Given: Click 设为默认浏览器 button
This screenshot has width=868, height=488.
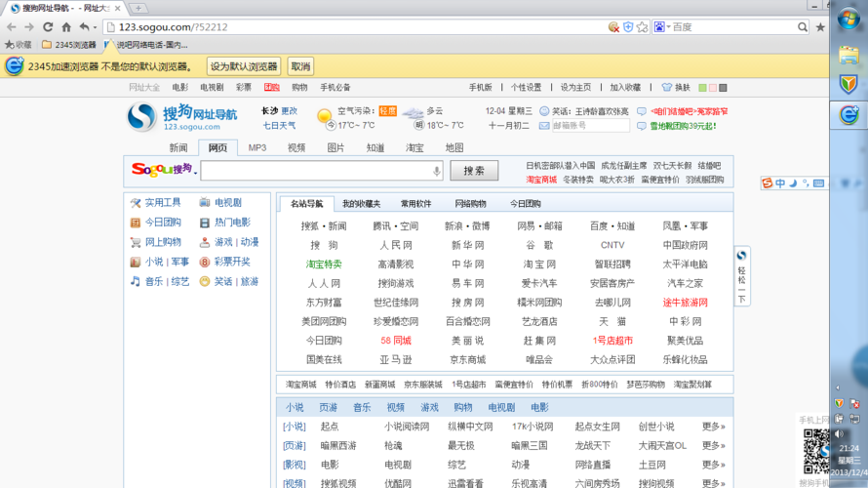Looking at the screenshot, I should pyautogui.click(x=244, y=66).
